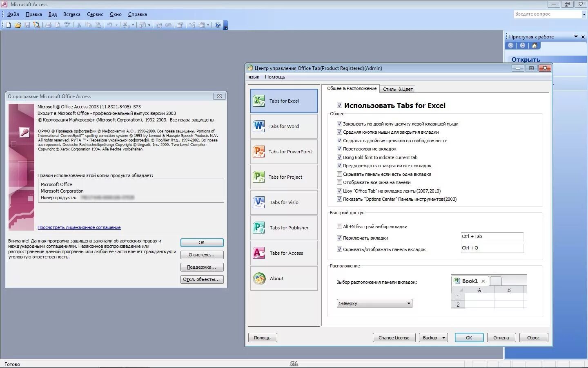Viewport: 588px width, 368px height.
Task: Click OK in the About Access dialog
Action: coord(202,242)
